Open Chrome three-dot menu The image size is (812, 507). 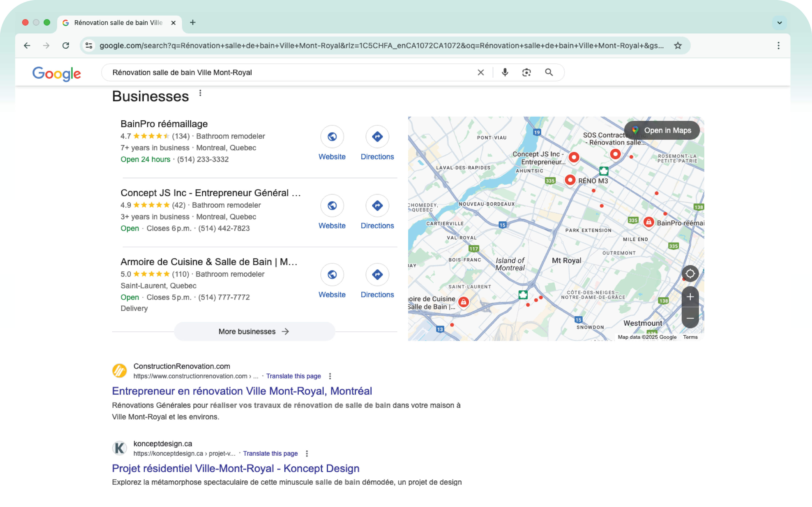[x=779, y=46]
